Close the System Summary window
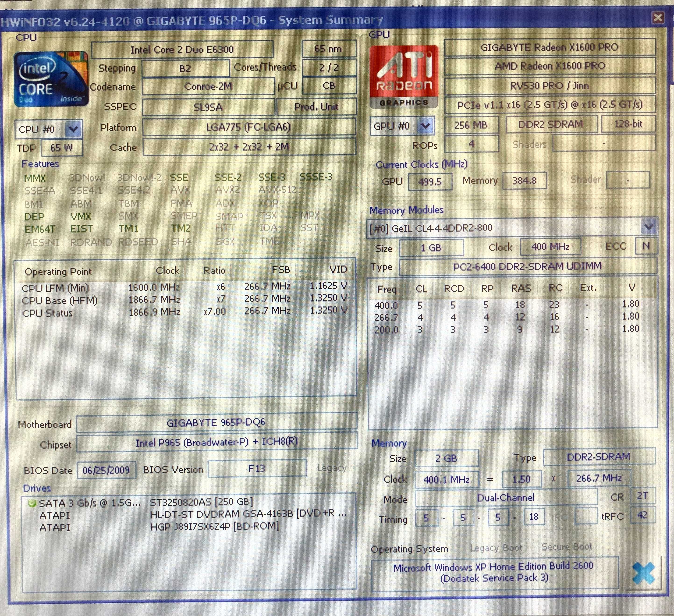The width and height of the screenshot is (674, 616). pos(658,17)
